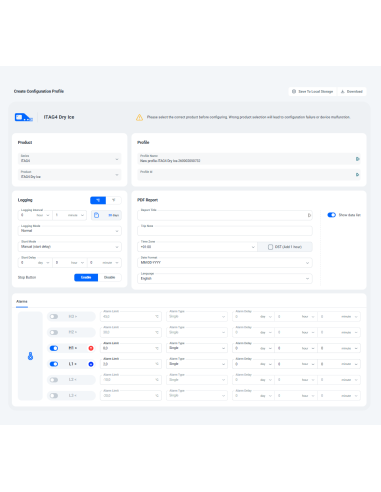The width and height of the screenshot is (381, 492).
Task: Open the Start Delay day dropdown
Action: (35, 263)
